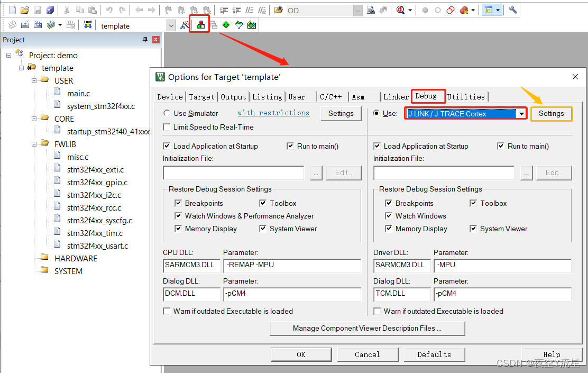This screenshot has height=373, width=588.
Task: Switch to the Utilities tab
Action: [x=466, y=97]
